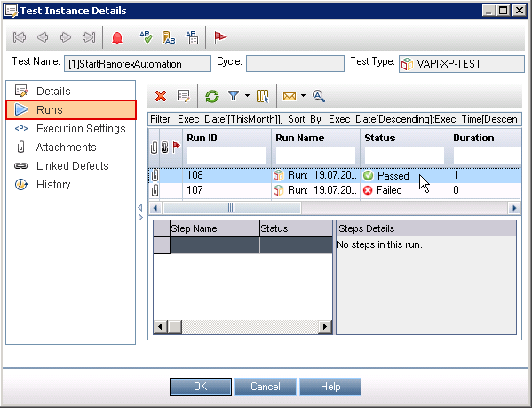The width and height of the screenshot is (532, 408).
Task: Click the send by email envelope icon
Action: [x=290, y=96]
